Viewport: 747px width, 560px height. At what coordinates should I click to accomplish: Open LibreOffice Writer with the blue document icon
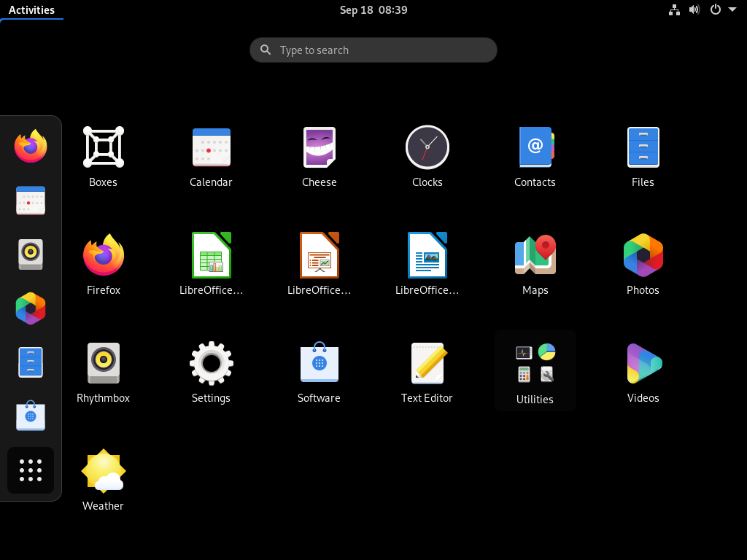[x=427, y=264]
